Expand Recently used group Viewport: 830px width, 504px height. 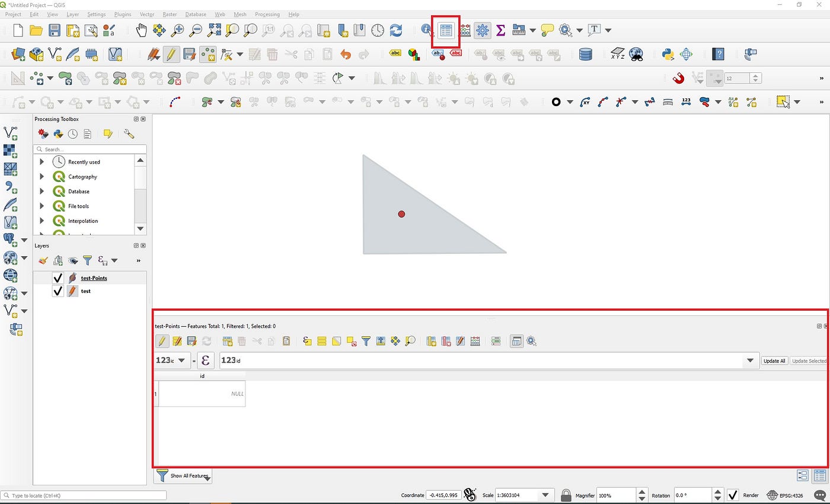point(41,161)
